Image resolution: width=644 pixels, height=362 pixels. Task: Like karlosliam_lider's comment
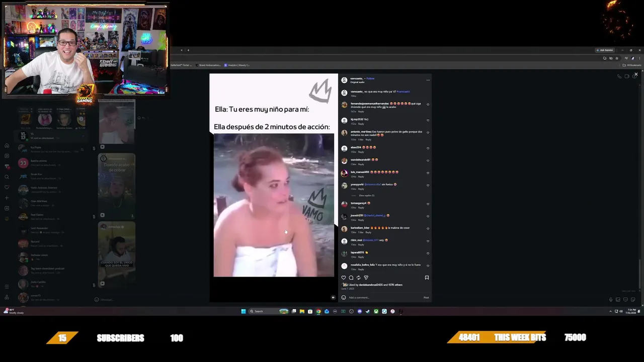pyautogui.click(x=428, y=229)
